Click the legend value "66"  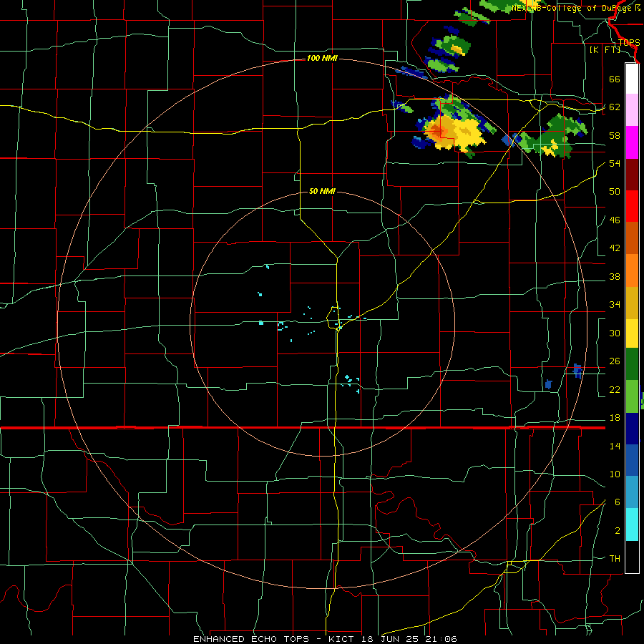pos(615,79)
